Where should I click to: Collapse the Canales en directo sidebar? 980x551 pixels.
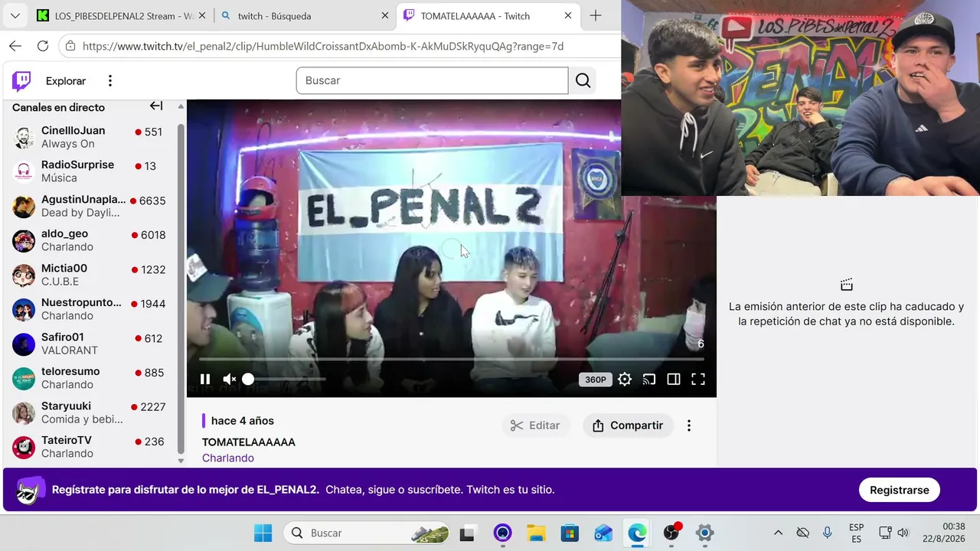pyautogui.click(x=156, y=106)
